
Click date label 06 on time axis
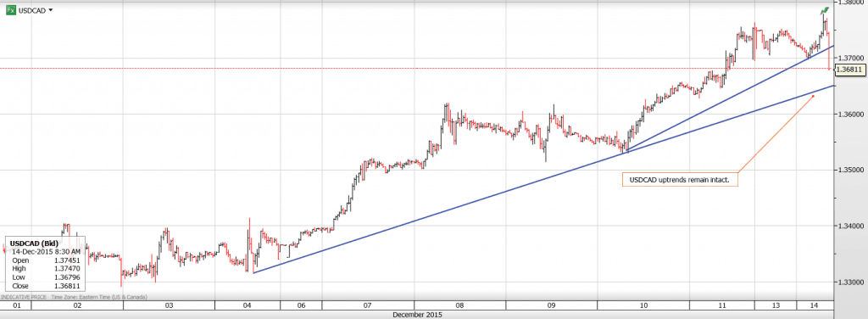[301, 305]
